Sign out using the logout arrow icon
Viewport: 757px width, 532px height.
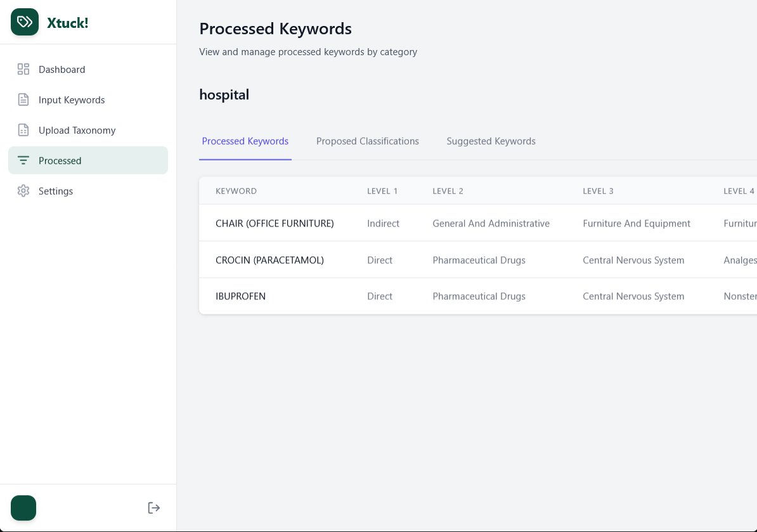[153, 507]
